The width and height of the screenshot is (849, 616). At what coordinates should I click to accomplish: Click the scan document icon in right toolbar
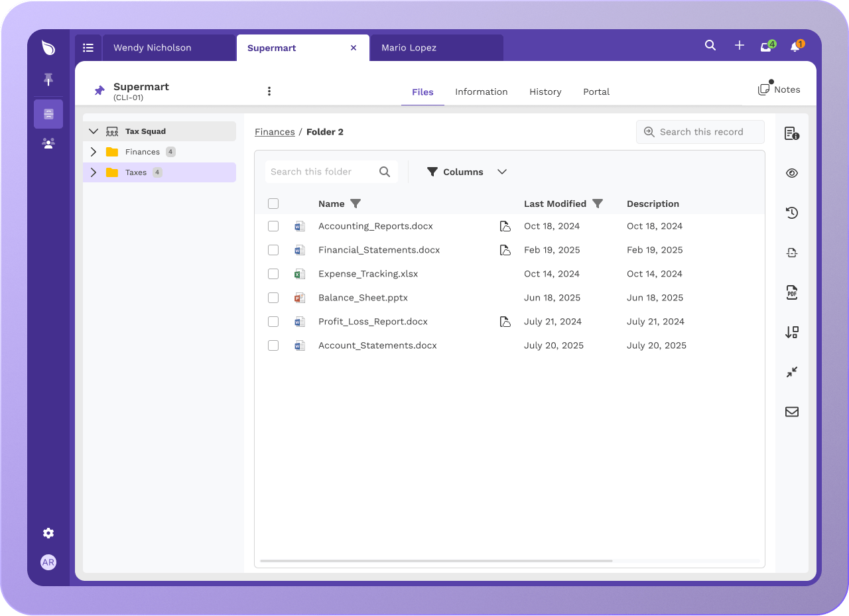tap(792, 253)
